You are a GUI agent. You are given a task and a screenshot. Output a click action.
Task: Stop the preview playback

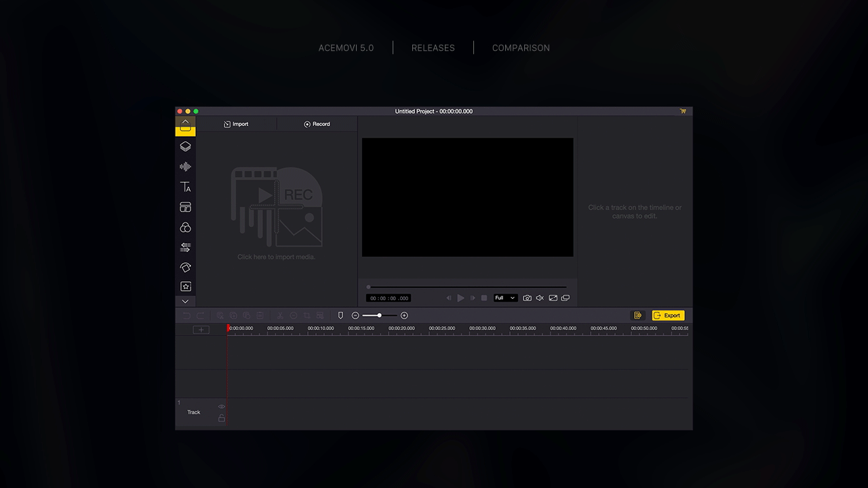pyautogui.click(x=484, y=298)
